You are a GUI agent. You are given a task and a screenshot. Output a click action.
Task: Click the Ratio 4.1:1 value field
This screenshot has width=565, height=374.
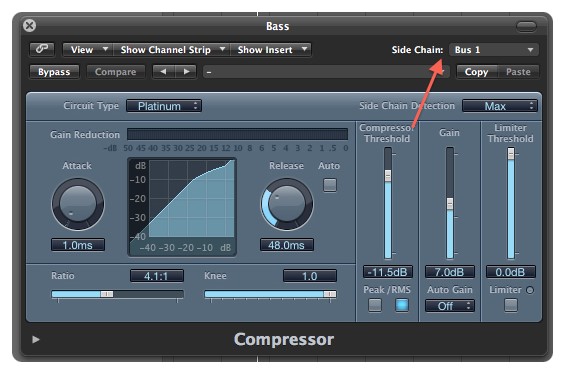[x=157, y=276]
